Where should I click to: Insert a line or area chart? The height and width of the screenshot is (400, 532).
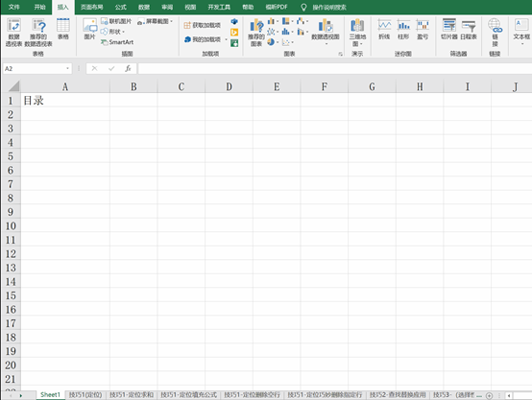273,32
